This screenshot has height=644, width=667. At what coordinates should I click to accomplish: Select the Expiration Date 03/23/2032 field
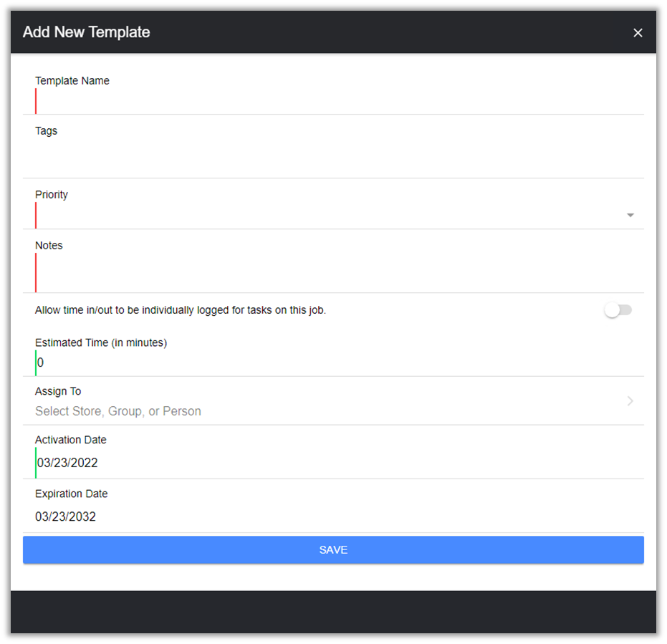click(66, 516)
